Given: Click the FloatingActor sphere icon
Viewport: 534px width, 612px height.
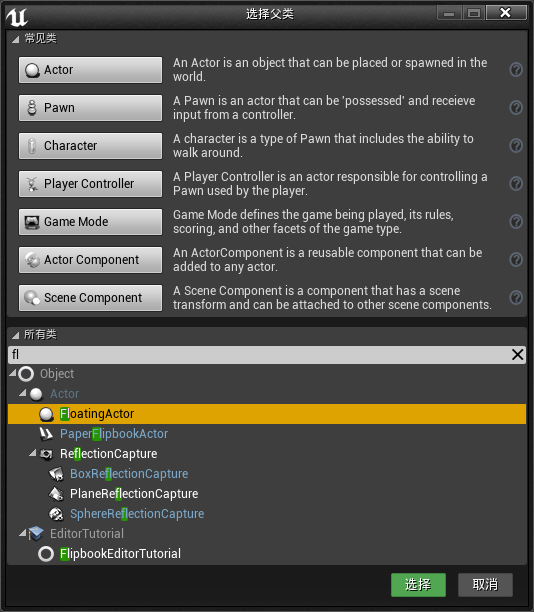Looking at the screenshot, I should click(x=46, y=414).
